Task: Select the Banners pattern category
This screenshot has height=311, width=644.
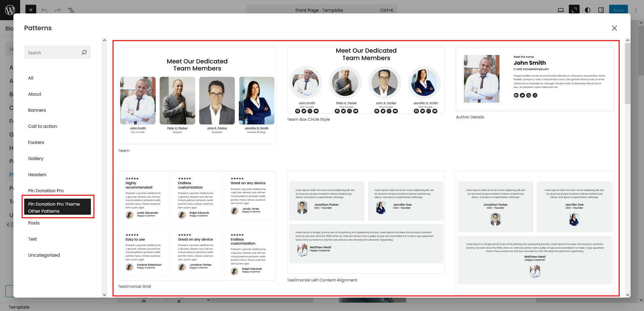Action: tap(37, 110)
